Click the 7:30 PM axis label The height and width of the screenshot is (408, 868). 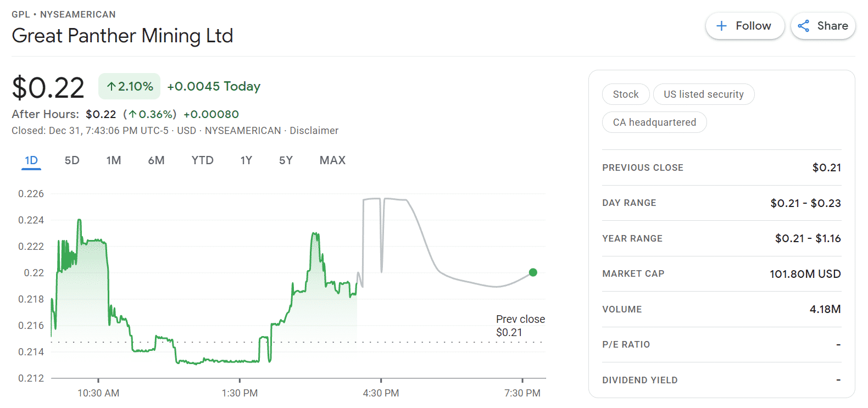click(x=522, y=393)
